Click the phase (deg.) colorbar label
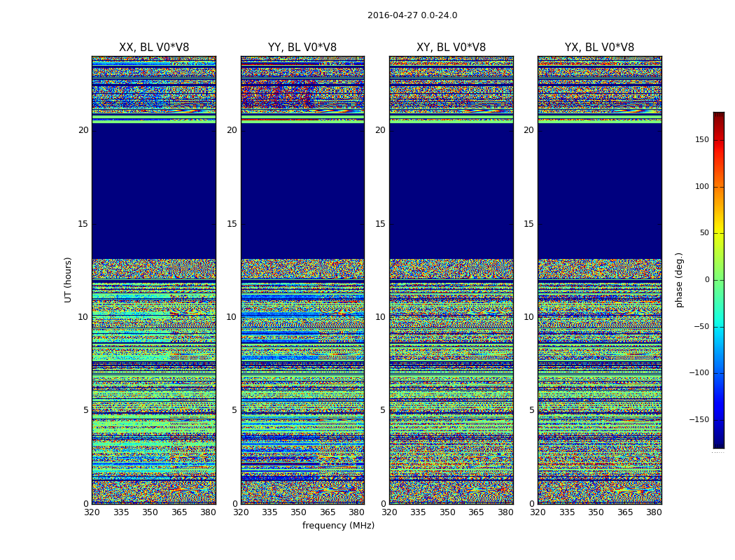Viewport: 735px width, 560px height. pyautogui.click(x=679, y=279)
